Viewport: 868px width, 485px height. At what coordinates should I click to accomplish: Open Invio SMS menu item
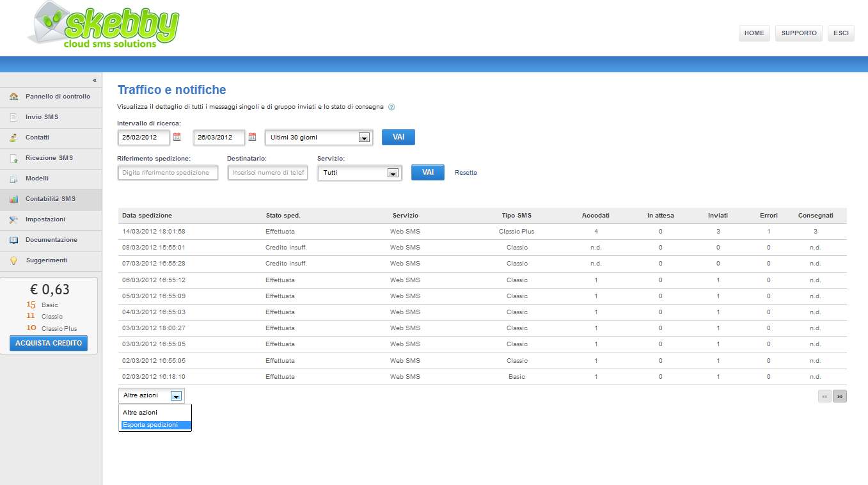coord(51,117)
